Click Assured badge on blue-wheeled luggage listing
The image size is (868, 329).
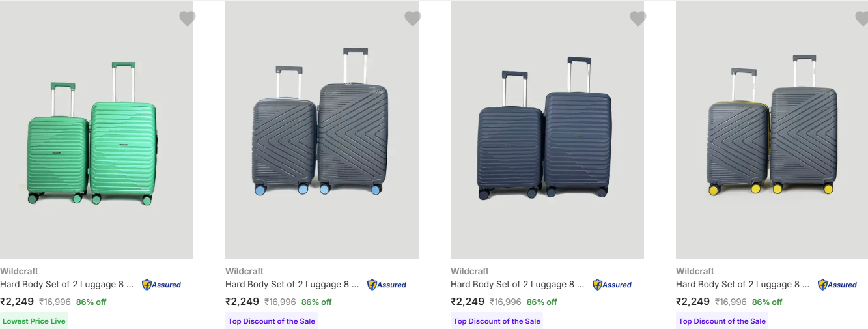tap(387, 285)
